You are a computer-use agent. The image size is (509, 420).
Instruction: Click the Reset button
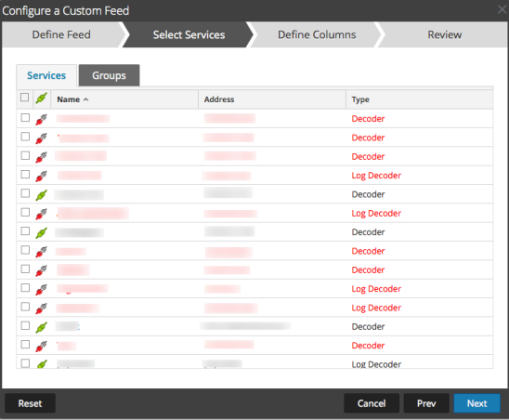tap(31, 403)
